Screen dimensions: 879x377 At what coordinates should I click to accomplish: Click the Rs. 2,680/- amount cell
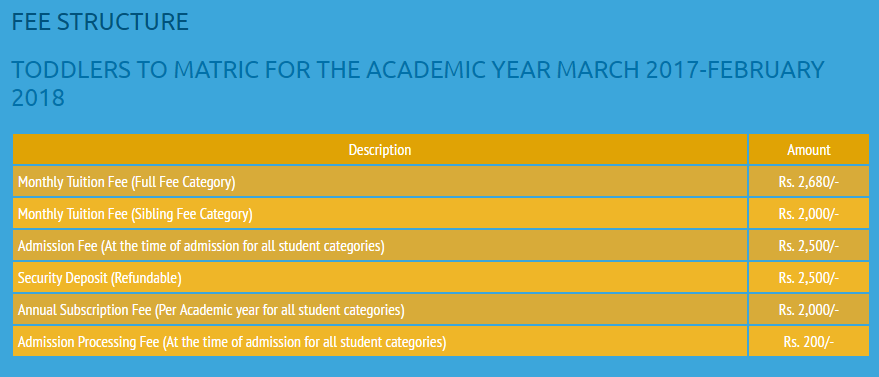(x=809, y=181)
